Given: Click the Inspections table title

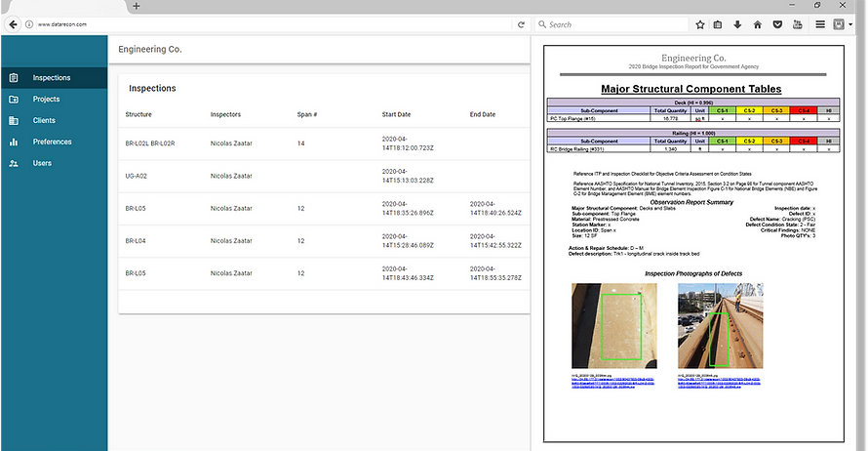Looking at the screenshot, I should (x=152, y=88).
